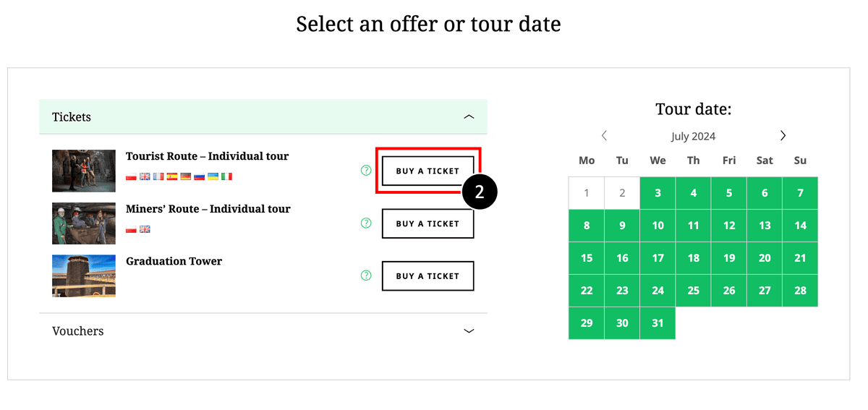Click the UK flag under Tourist Route
This screenshot has height=410, width=868.
(x=145, y=176)
